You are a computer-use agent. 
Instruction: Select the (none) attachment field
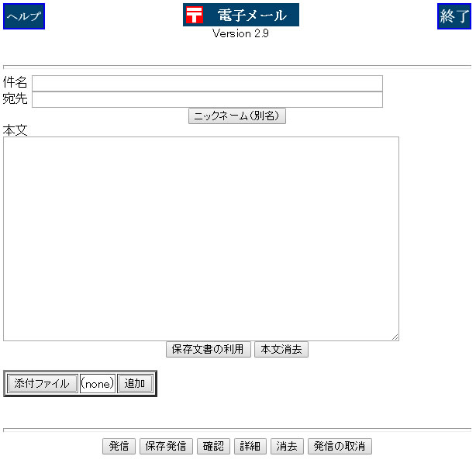pos(98,384)
